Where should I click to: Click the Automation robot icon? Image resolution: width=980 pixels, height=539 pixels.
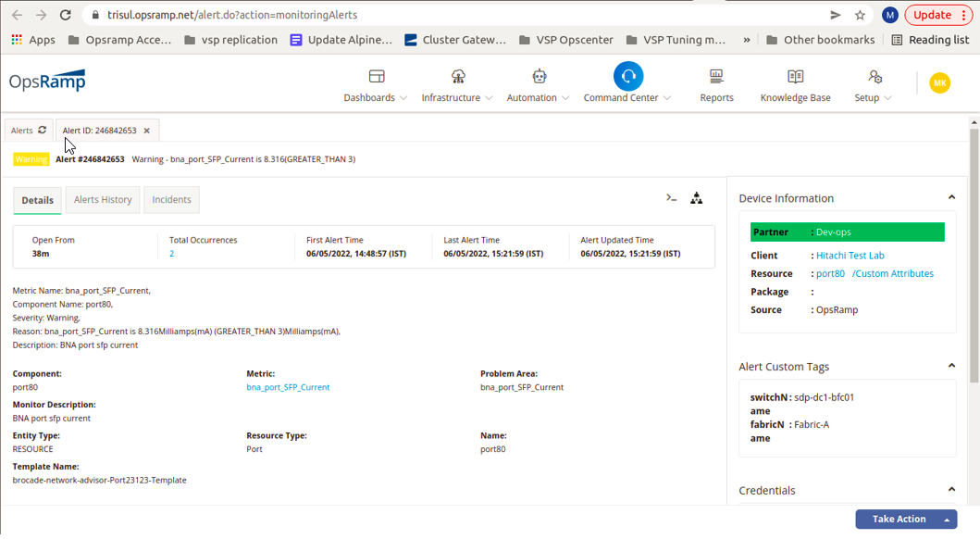538,74
